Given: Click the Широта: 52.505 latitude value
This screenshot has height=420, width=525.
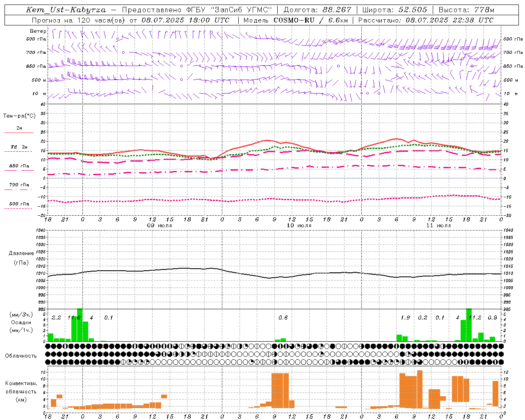Looking at the screenshot, I should click(395, 10).
